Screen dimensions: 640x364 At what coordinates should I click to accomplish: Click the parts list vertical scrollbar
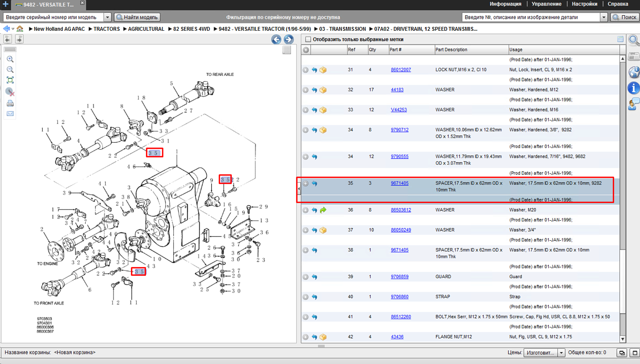[x=623, y=199]
